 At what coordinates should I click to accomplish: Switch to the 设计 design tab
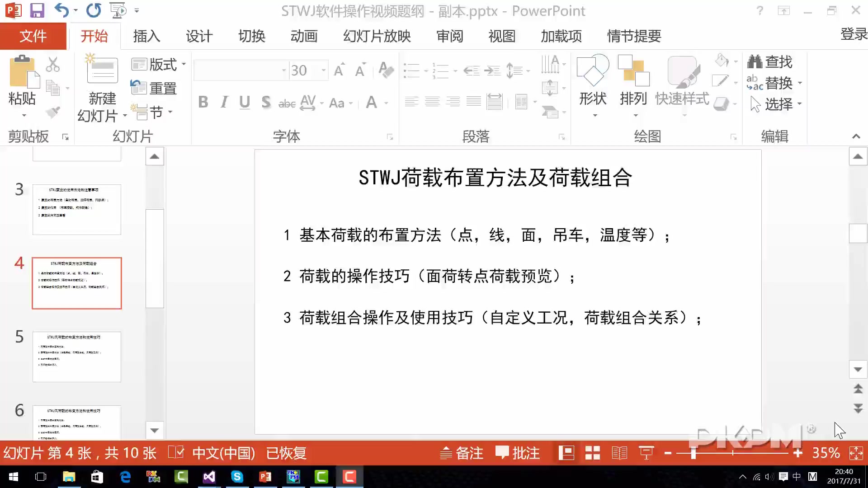199,36
